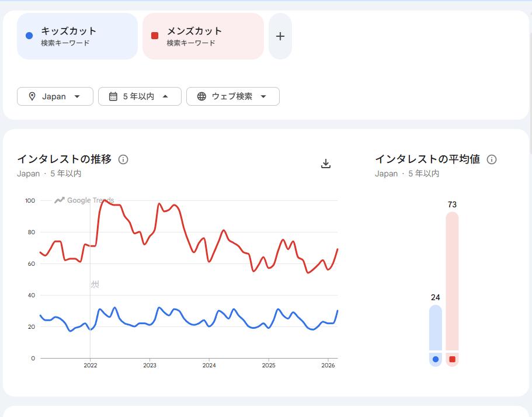Open help icon beside インタレストの推移
532x417 pixels.
pyautogui.click(x=123, y=159)
